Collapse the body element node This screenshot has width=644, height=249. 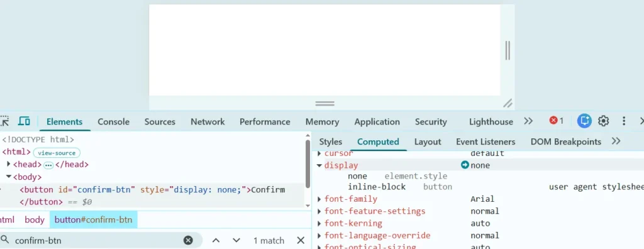[9, 177]
